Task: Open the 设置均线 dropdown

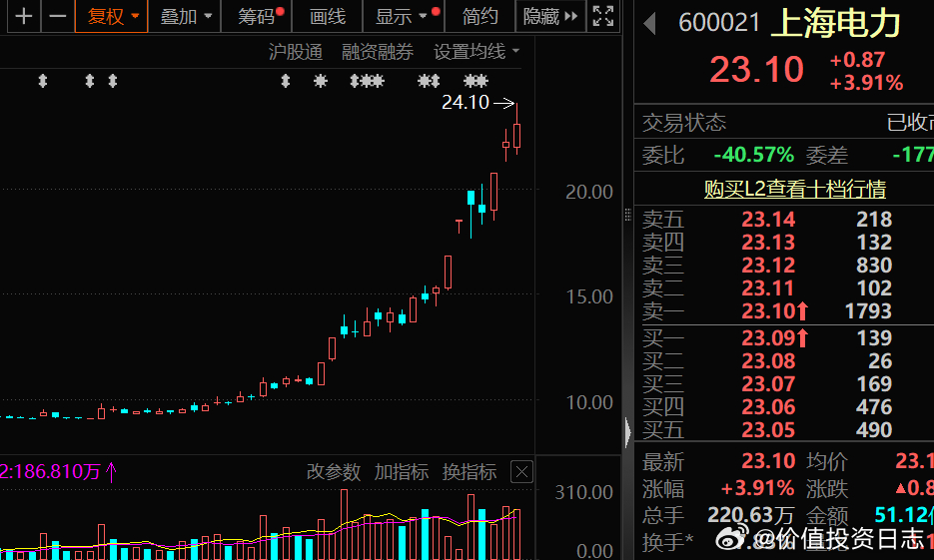Action: point(476,52)
